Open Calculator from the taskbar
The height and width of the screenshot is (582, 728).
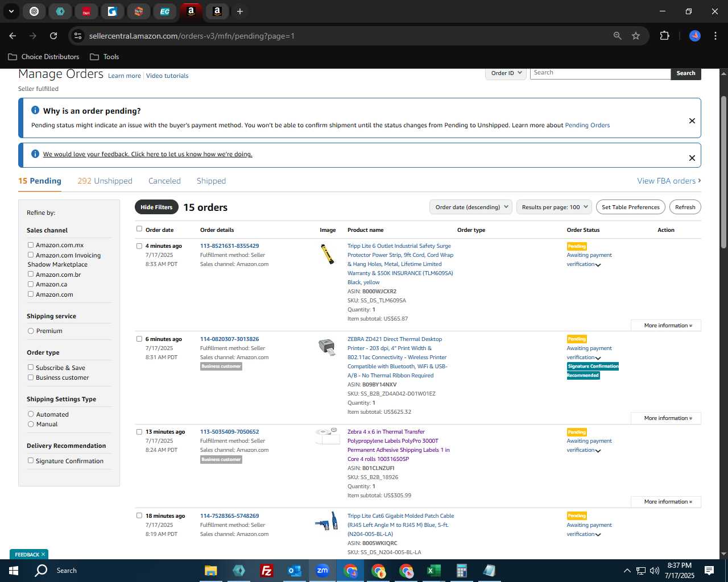coord(461,571)
